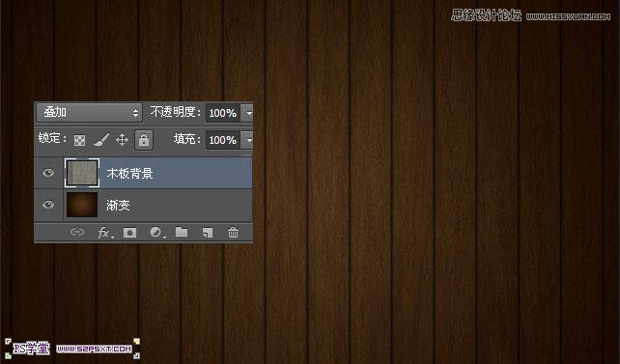Select the 木板背景 layer name
This screenshot has width=620, height=364.
tap(129, 174)
